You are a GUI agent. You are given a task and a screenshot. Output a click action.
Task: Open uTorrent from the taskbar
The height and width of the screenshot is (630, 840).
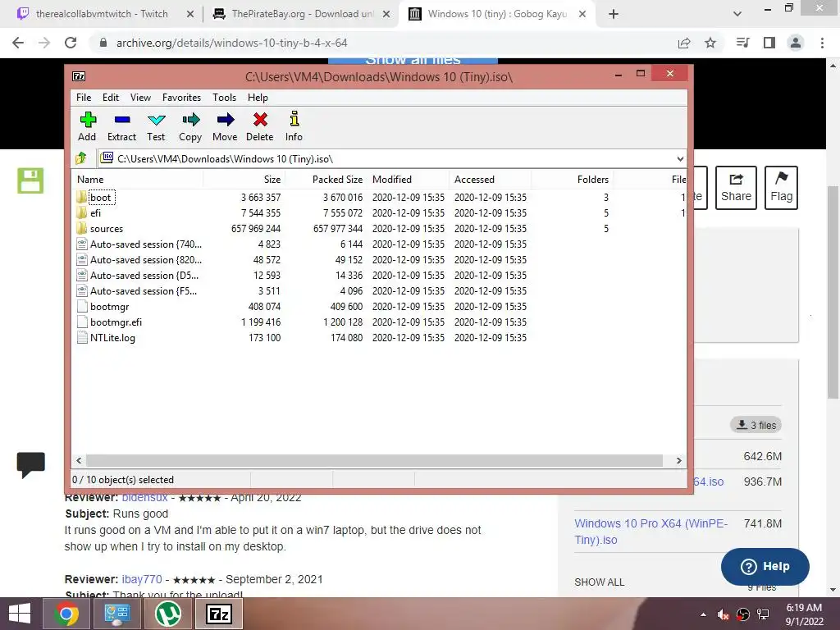(x=167, y=614)
